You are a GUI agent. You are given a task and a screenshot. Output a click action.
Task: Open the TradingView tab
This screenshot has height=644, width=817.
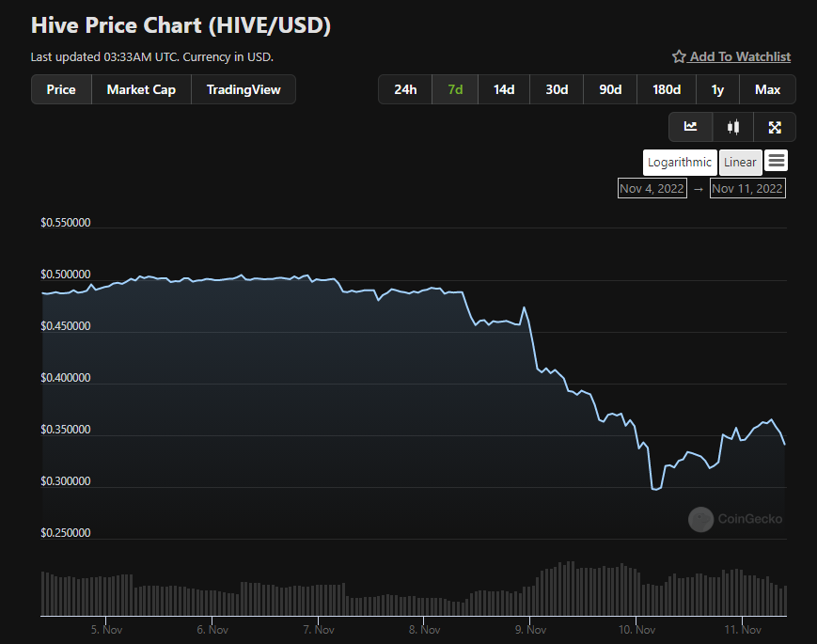(244, 89)
